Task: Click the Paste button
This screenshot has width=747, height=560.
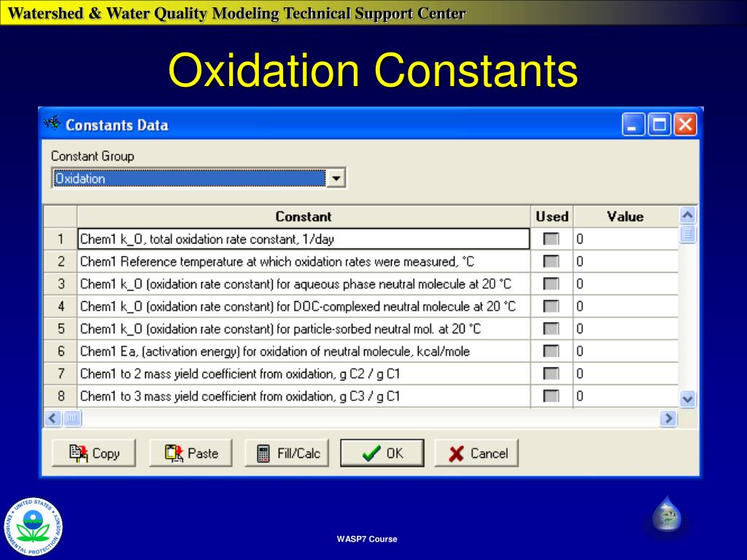Action: (191, 453)
